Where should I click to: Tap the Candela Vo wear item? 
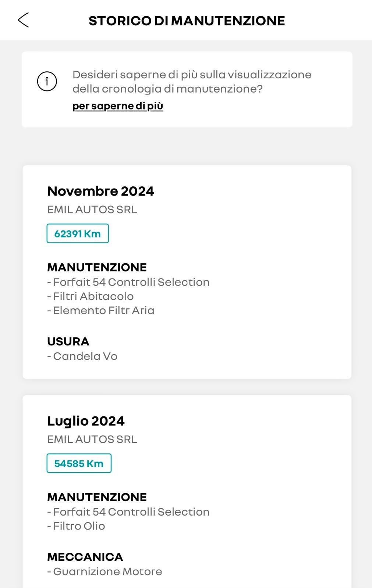click(x=85, y=356)
